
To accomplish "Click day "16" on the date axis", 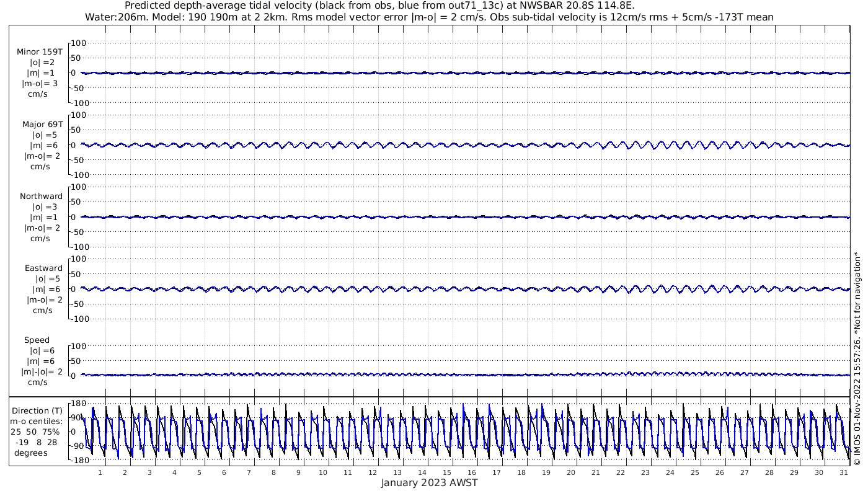I will coord(472,472).
